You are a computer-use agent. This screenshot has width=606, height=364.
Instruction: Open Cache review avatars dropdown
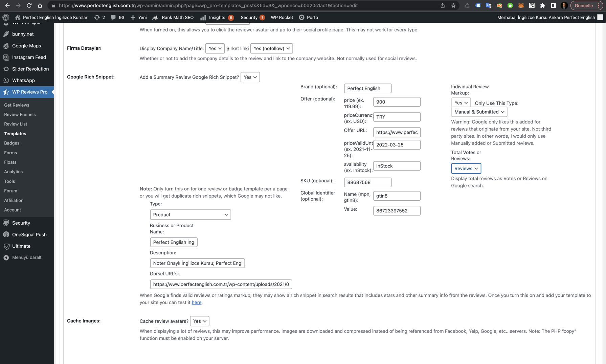[200, 321]
